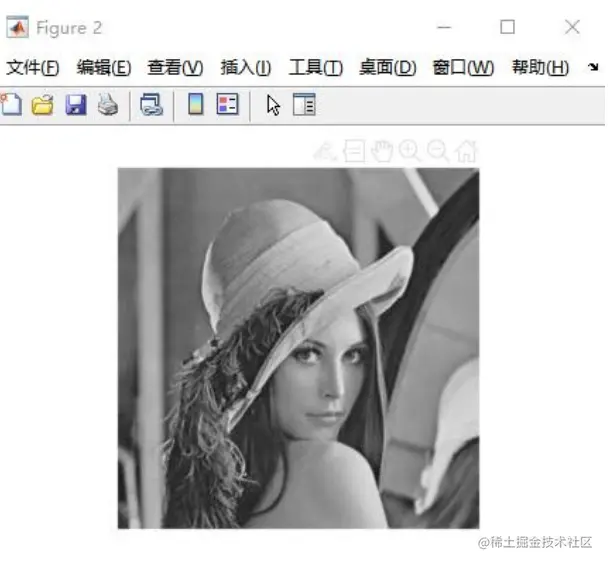Open the Property Inspector icon
This screenshot has height=565, width=608.
click(304, 104)
